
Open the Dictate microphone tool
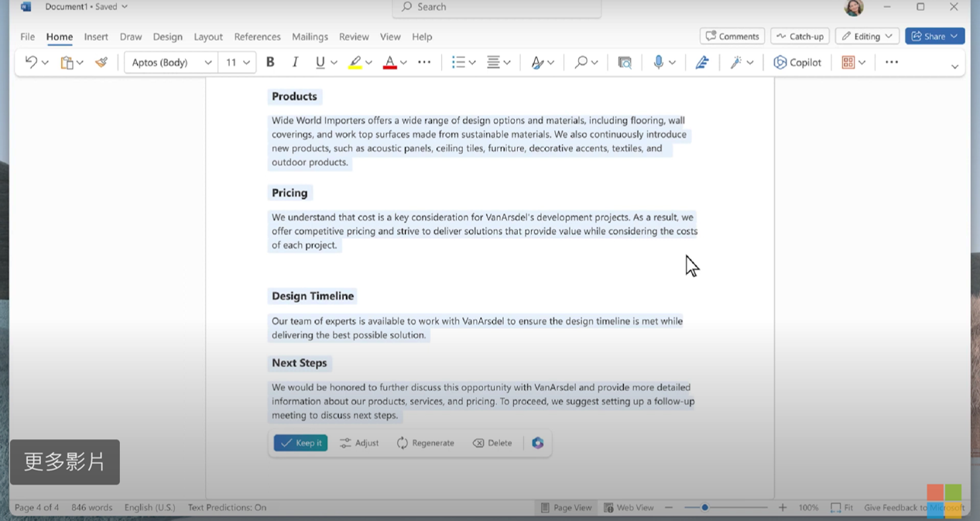[x=658, y=63]
